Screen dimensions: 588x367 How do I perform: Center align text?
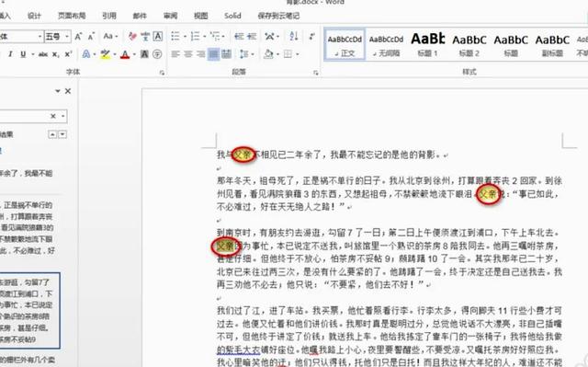(187, 54)
